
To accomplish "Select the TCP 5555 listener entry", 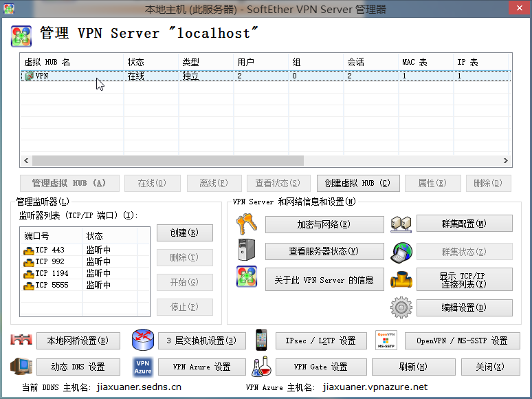I will click(x=52, y=285).
